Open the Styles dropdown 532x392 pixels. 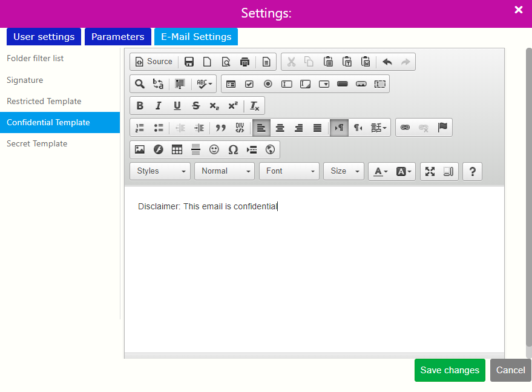tap(160, 171)
